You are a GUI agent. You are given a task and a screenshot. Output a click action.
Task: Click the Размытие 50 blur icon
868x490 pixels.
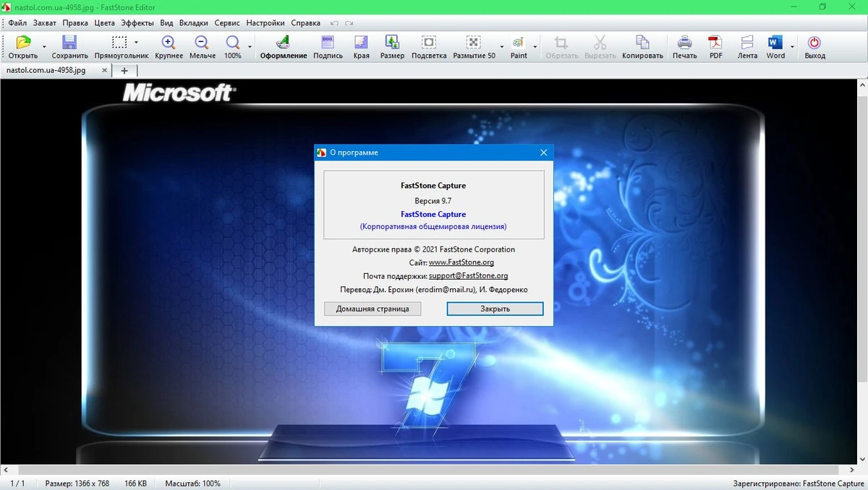pyautogui.click(x=473, y=43)
